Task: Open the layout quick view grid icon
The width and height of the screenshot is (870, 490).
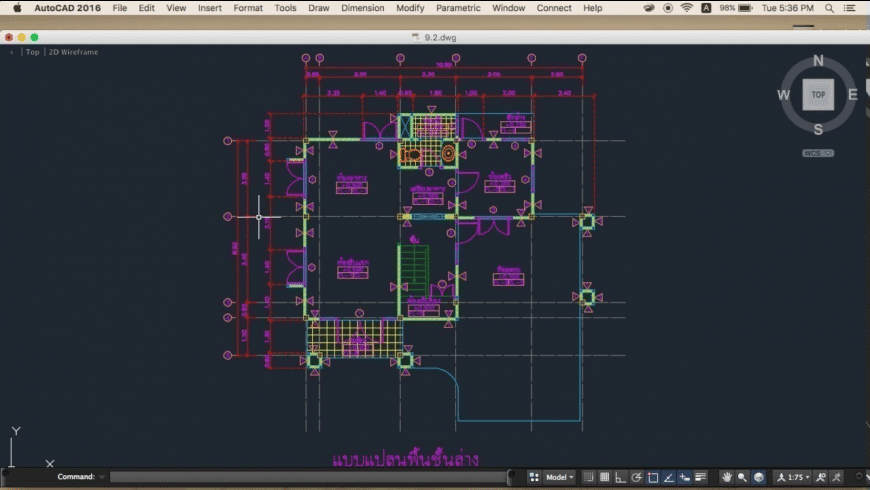Action: (x=534, y=478)
